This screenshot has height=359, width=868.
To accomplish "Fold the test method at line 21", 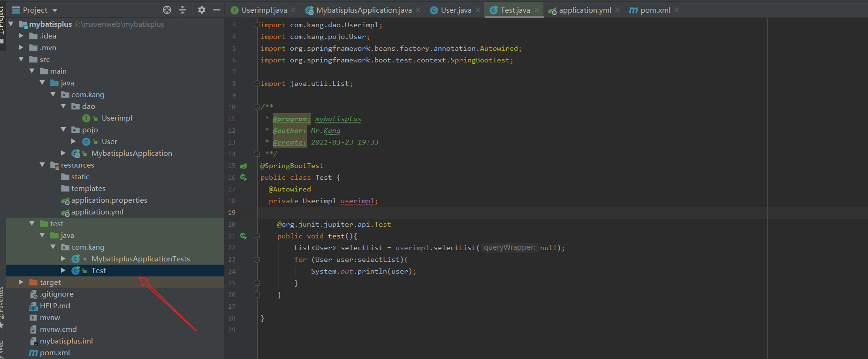I will click(x=257, y=236).
